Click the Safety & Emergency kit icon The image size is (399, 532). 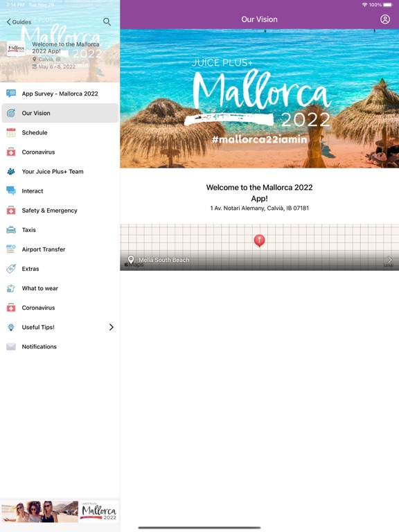click(x=11, y=211)
